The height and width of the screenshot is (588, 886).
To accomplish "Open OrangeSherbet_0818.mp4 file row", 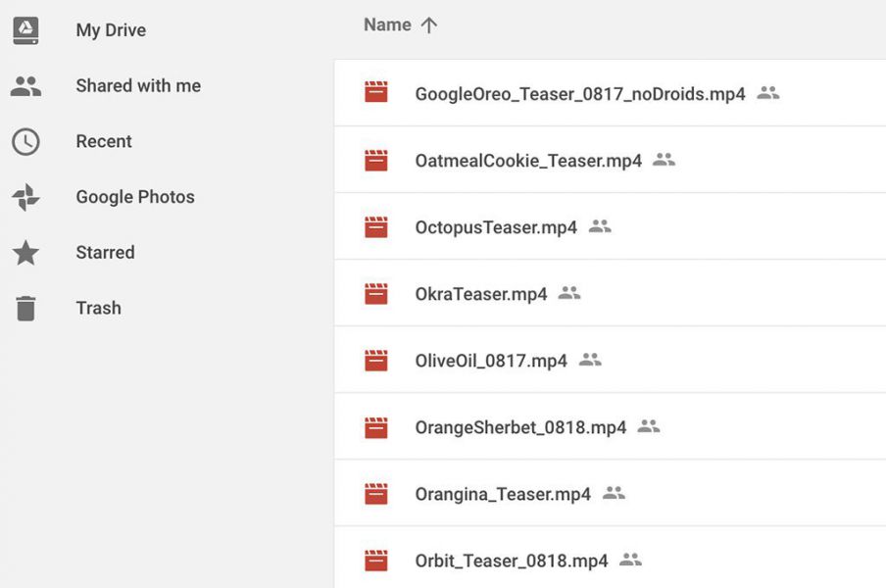I will (x=611, y=426).
